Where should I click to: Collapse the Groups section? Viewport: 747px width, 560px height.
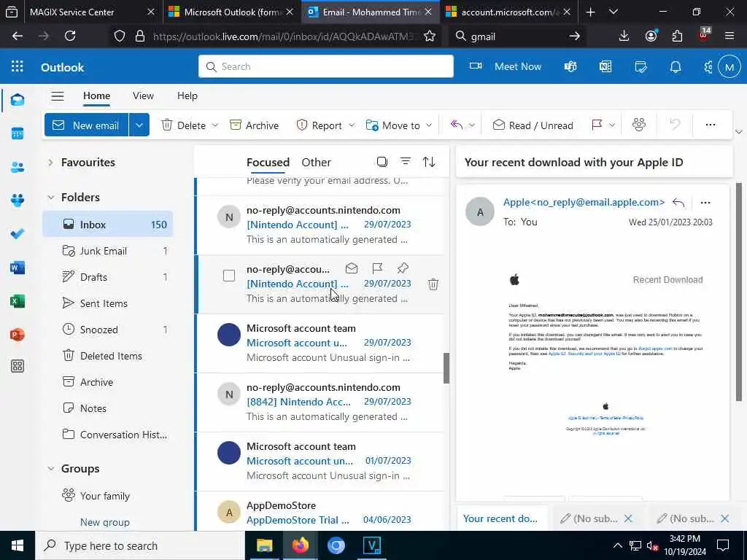50,469
